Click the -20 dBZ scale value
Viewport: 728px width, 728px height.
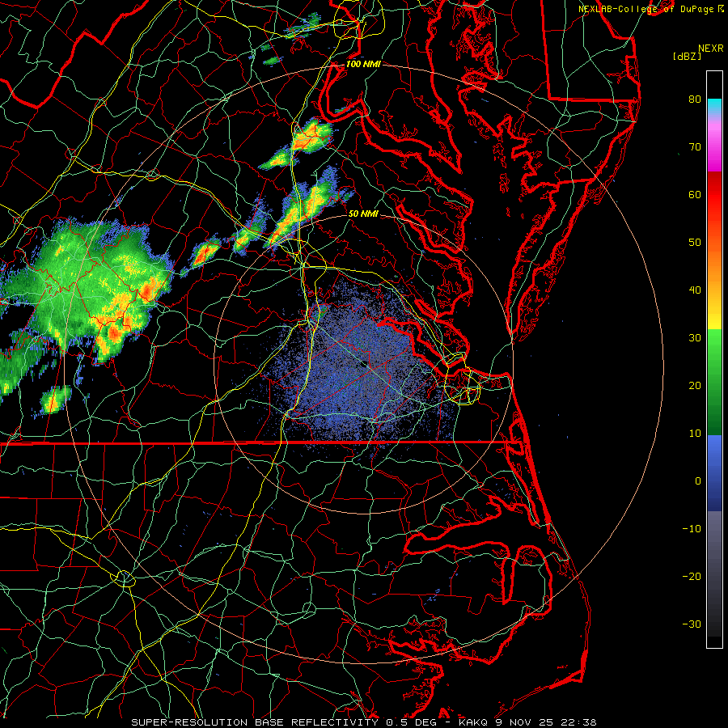[692, 576]
